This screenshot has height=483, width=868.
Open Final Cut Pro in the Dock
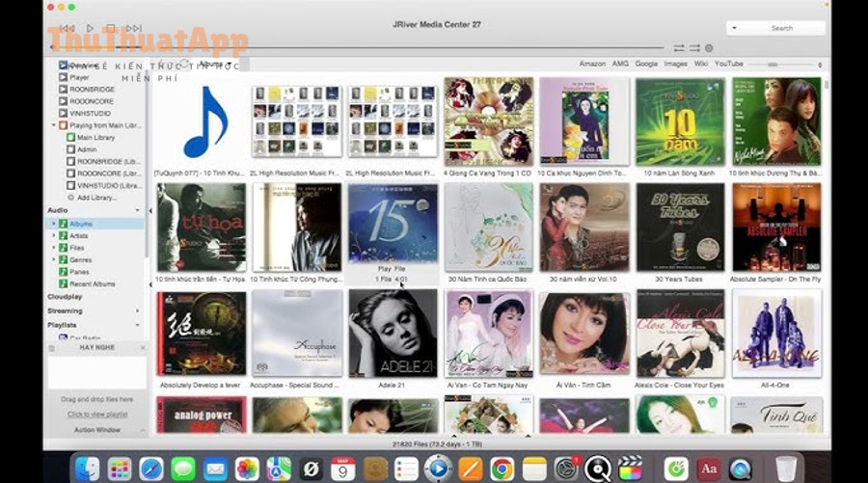pyautogui.click(x=630, y=470)
